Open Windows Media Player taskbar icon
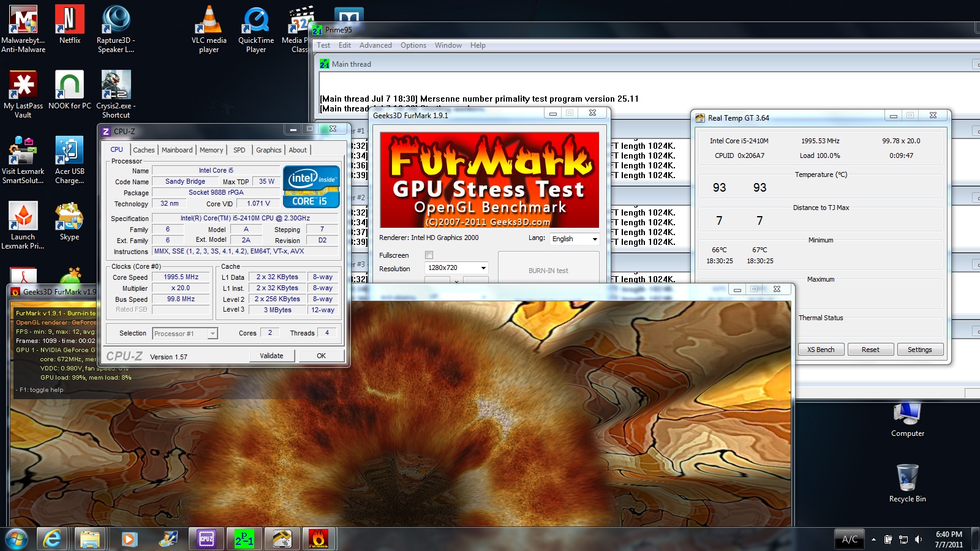This screenshot has width=980, height=551. [x=128, y=539]
